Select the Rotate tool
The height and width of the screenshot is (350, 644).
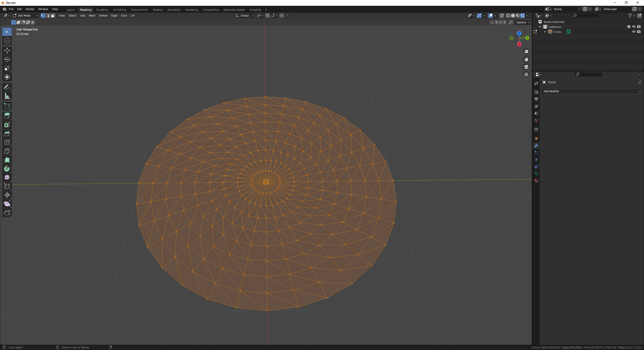(7, 59)
